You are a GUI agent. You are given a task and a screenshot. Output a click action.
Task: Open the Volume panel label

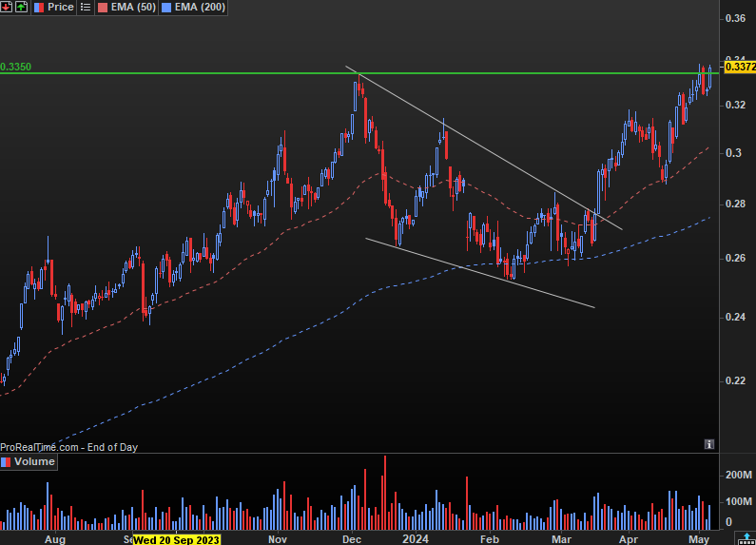(34, 461)
